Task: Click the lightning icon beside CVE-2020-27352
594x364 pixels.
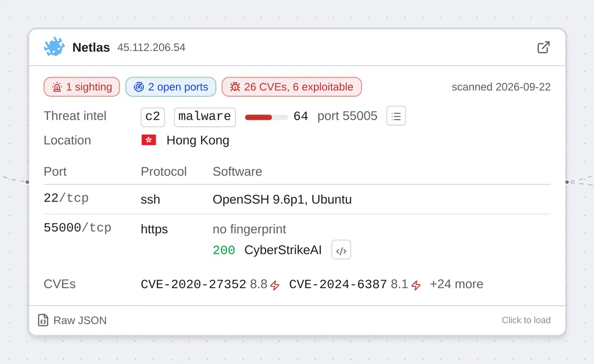Action: pos(275,285)
